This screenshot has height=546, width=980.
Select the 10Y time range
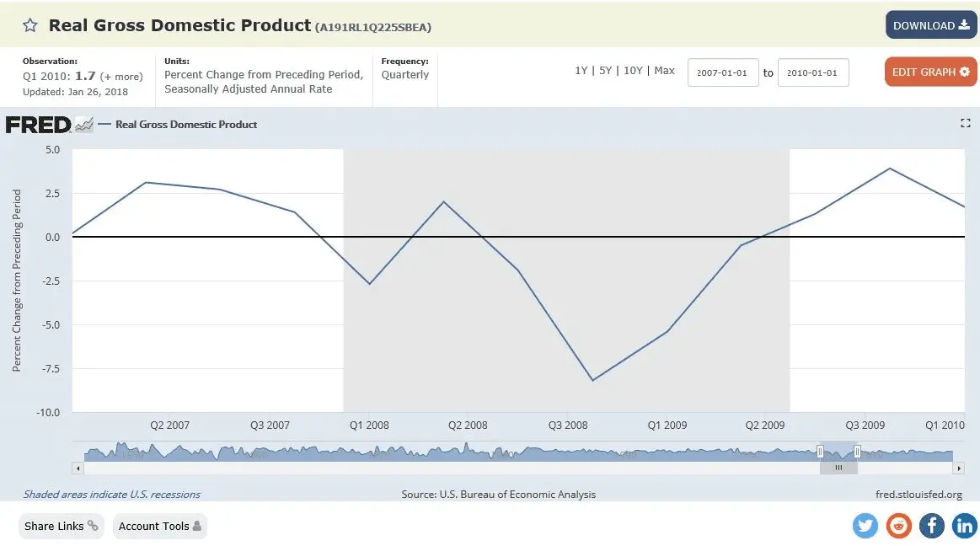tap(633, 71)
